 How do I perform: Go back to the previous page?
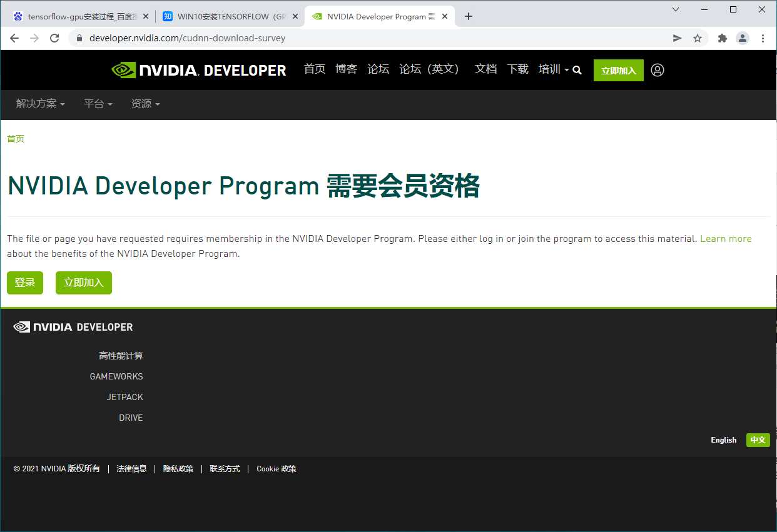14,38
